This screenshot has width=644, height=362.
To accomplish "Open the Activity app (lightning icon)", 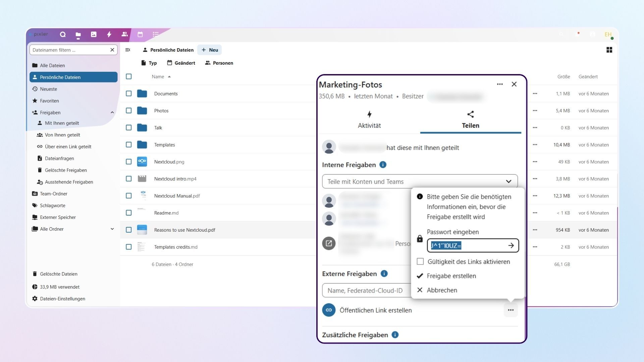I will (109, 34).
